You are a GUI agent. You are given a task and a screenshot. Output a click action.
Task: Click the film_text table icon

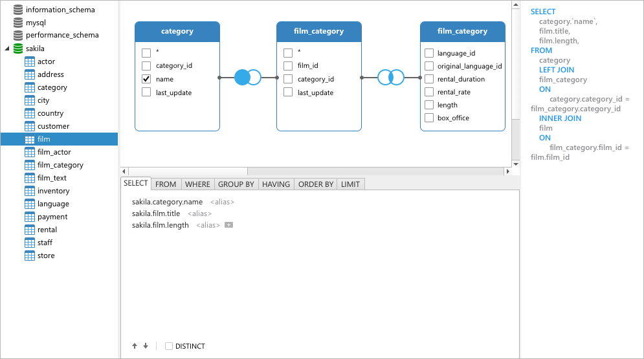[x=30, y=178]
